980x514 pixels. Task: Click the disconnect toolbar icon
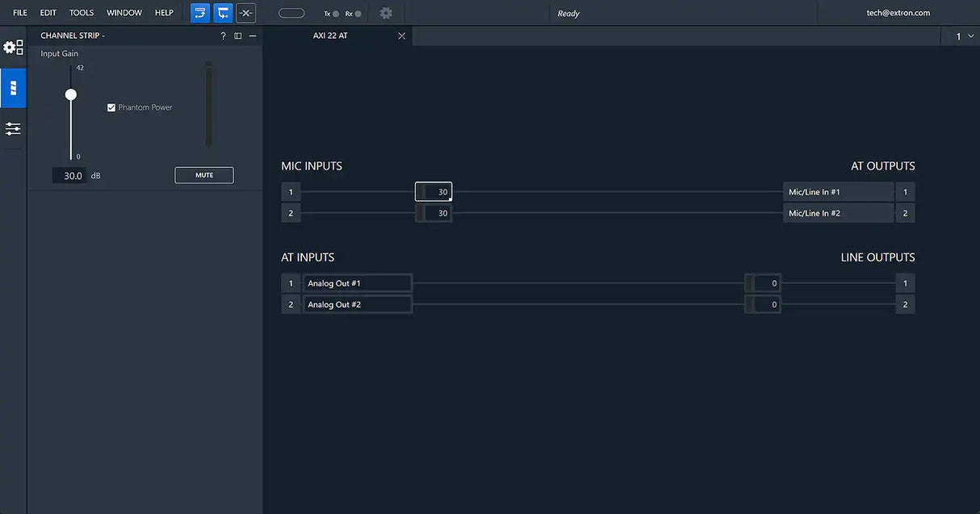(x=245, y=13)
